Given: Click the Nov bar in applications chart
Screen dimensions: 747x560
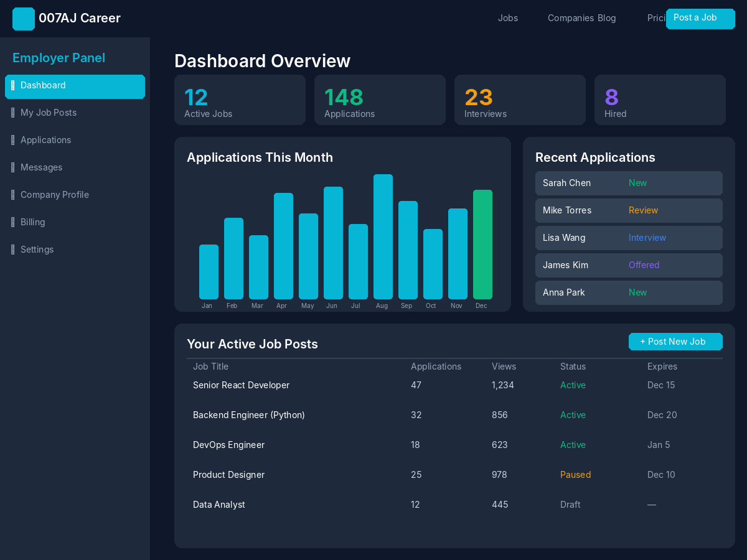Looking at the screenshot, I should click(x=458, y=254).
